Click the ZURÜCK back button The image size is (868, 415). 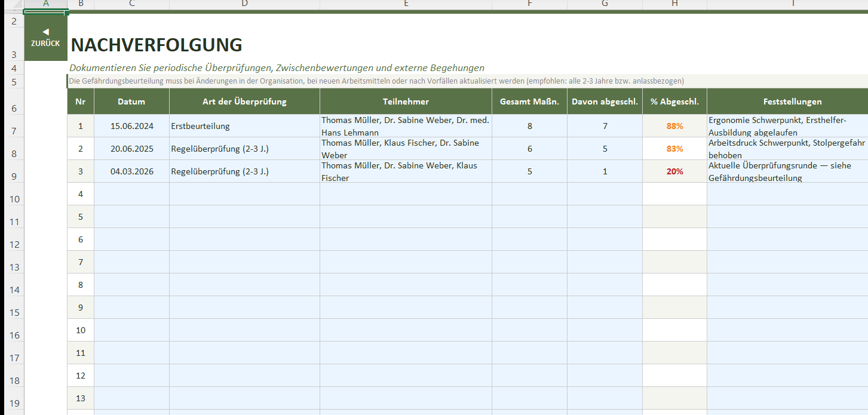coord(45,43)
